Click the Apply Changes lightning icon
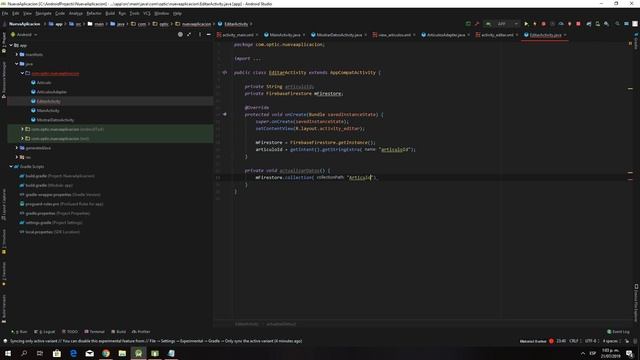This screenshot has width=640, height=360. point(535,24)
